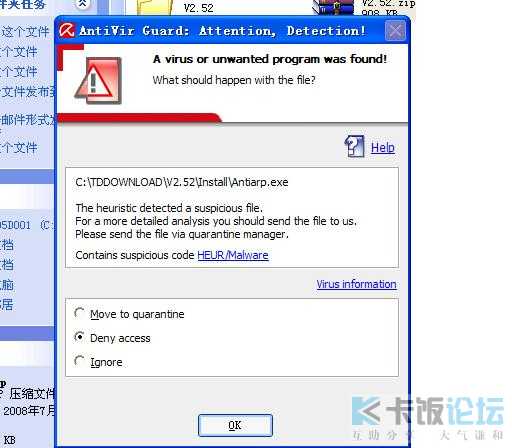Image resolution: width=512 pixels, height=448 pixels.
Task: Select the V2.52 folder icon behind dialog
Action: pos(152,7)
